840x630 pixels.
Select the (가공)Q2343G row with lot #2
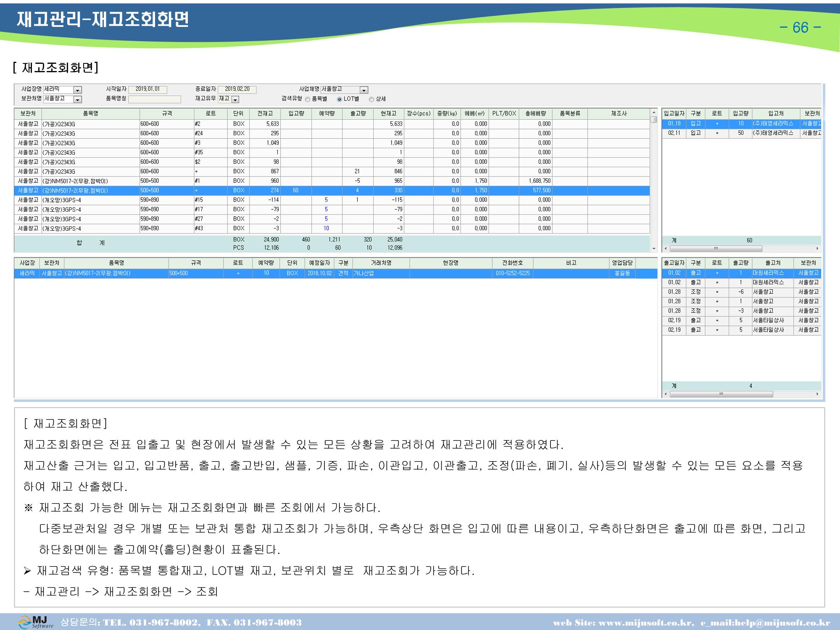pyautogui.click(x=332, y=124)
